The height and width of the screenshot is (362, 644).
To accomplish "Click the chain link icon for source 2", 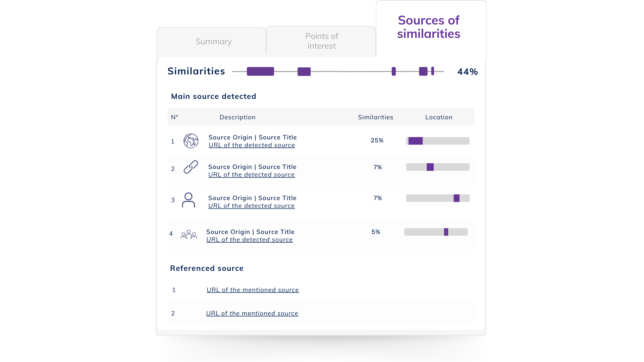I will [x=191, y=167].
